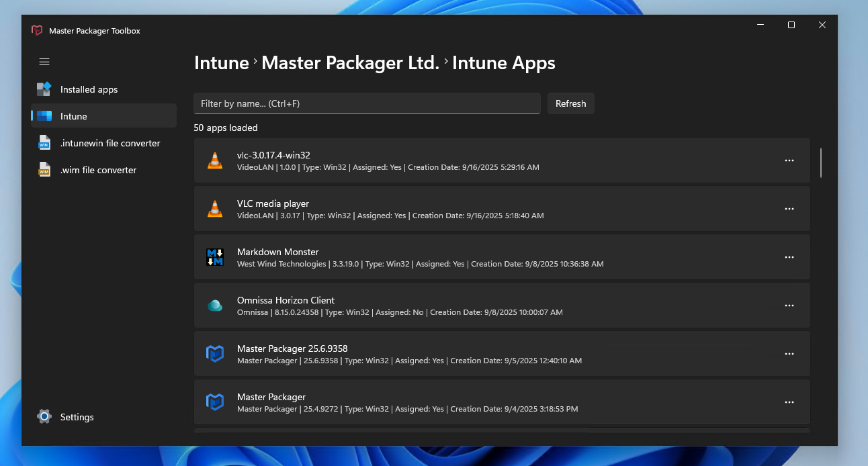Click the .wim file converter icon
Screen dimensions: 868x466
[x=44, y=170]
